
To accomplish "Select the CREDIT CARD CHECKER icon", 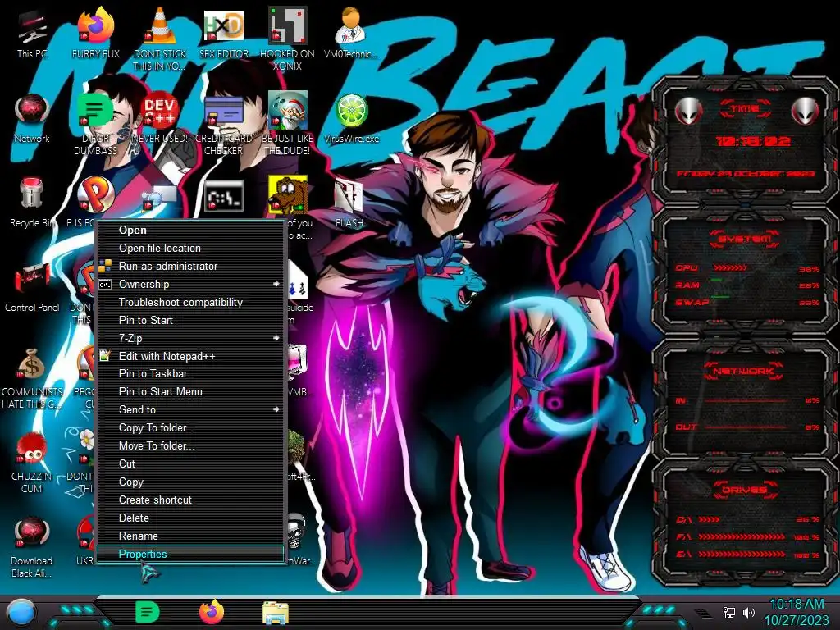I will (224, 124).
